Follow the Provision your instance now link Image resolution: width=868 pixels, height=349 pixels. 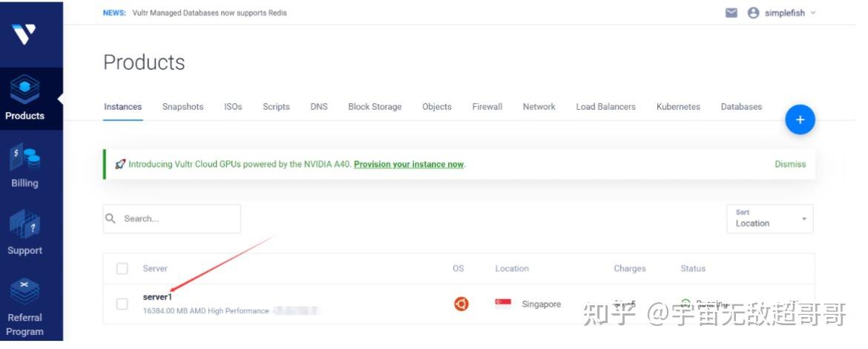pyautogui.click(x=409, y=164)
